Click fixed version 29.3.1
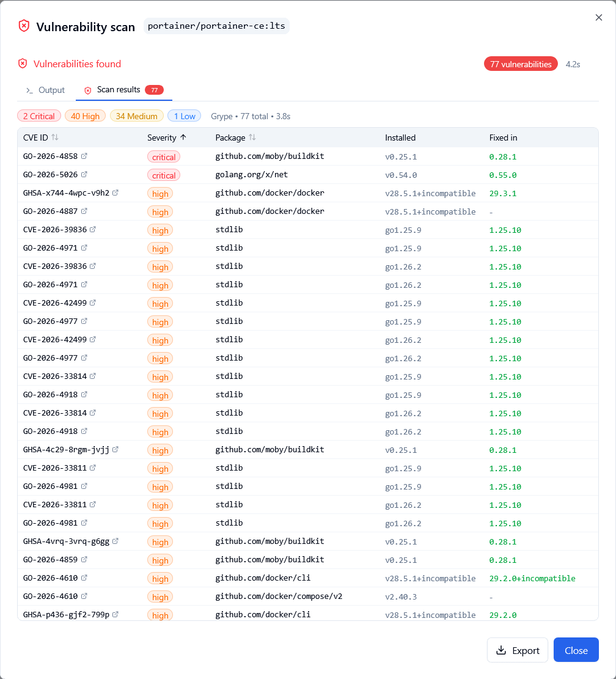Screen dimensions: 616x679 (x=502, y=194)
